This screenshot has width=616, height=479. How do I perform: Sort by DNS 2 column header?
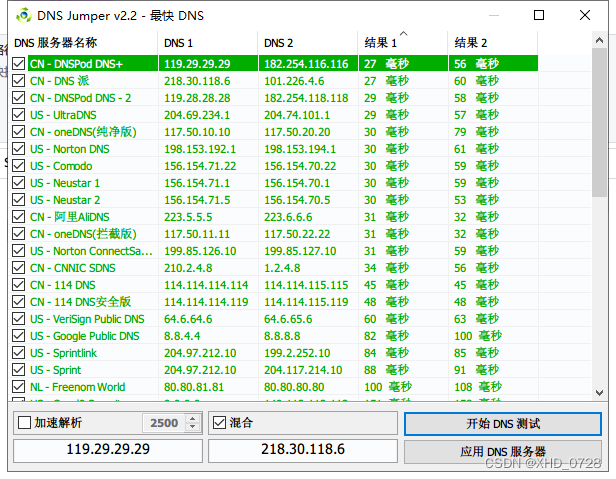(x=308, y=42)
